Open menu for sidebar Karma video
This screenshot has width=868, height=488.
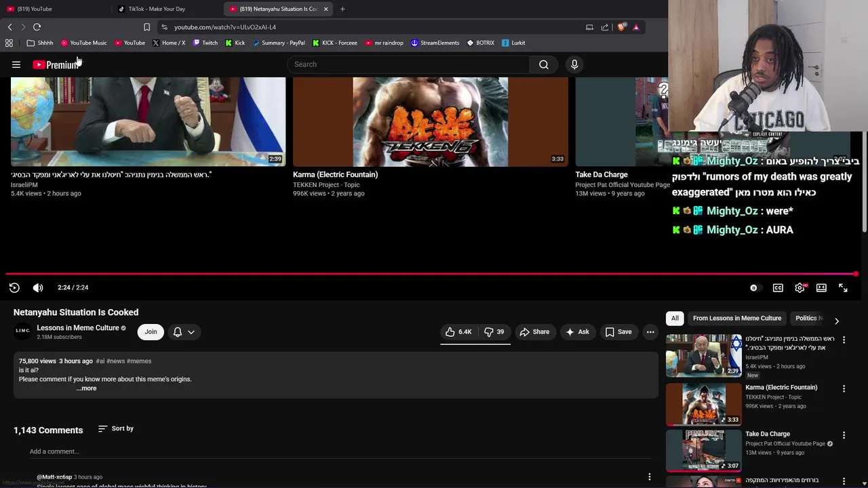pyautogui.click(x=844, y=388)
